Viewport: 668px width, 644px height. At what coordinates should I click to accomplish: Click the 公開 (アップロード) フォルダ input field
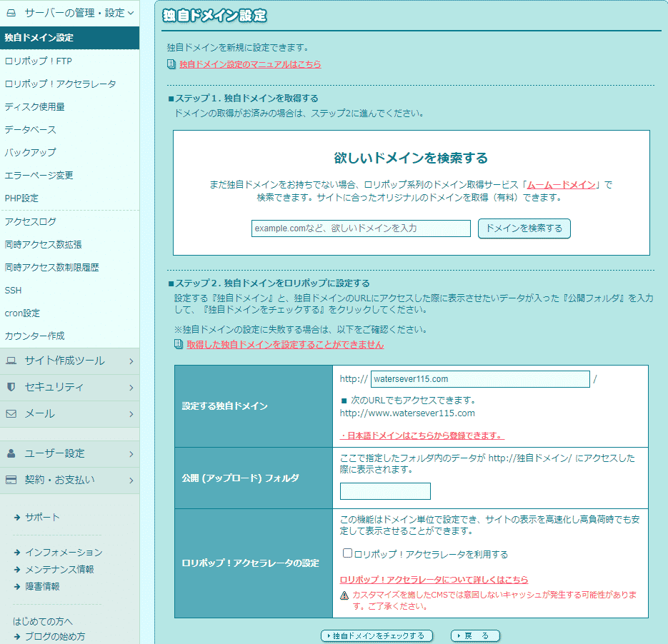click(x=385, y=491)
